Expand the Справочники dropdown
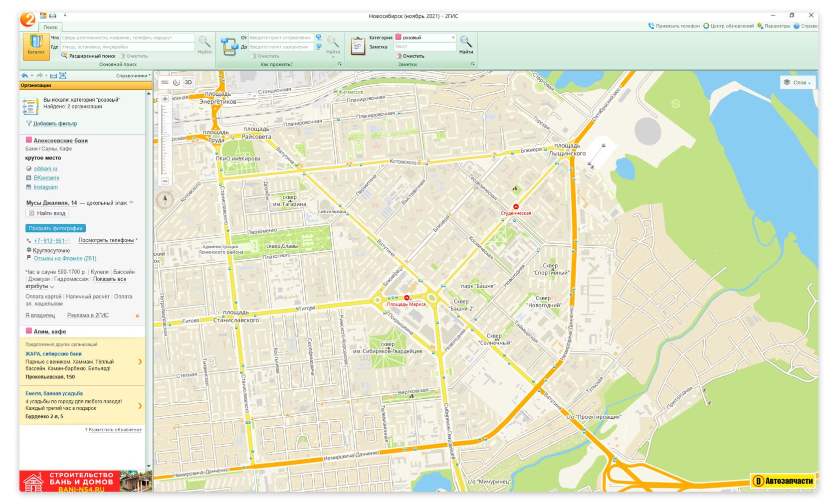 [x=133, y=76]
